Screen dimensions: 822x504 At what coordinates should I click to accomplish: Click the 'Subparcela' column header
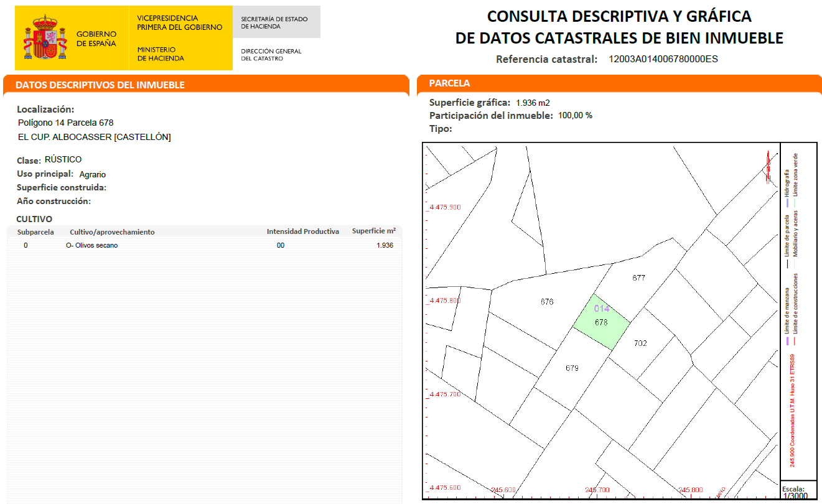point(35,232)
